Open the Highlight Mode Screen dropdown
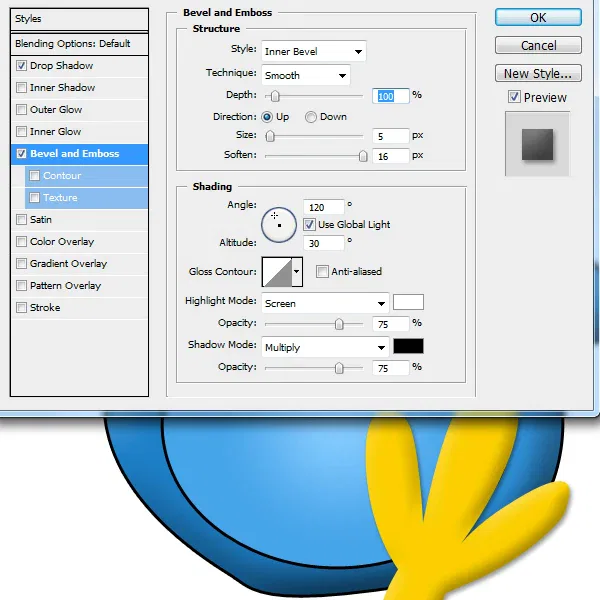This screenshot has height=600, width=600. 325,303
